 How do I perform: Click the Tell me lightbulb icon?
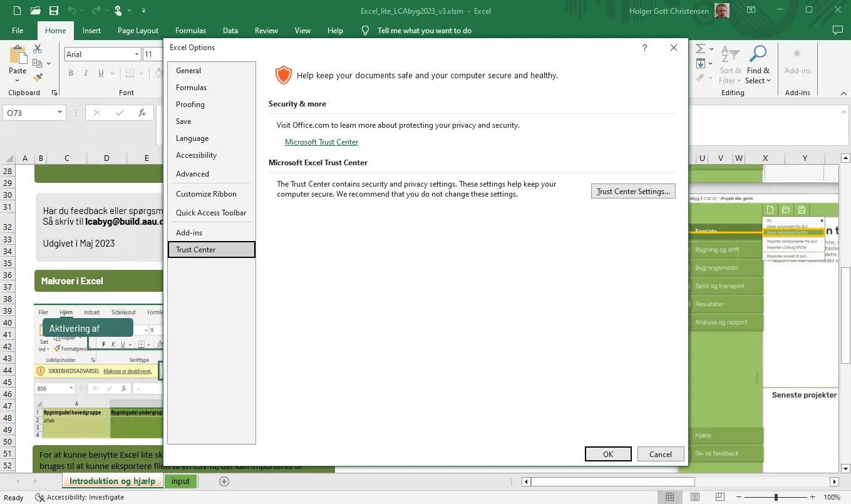[x=366, y=30]
